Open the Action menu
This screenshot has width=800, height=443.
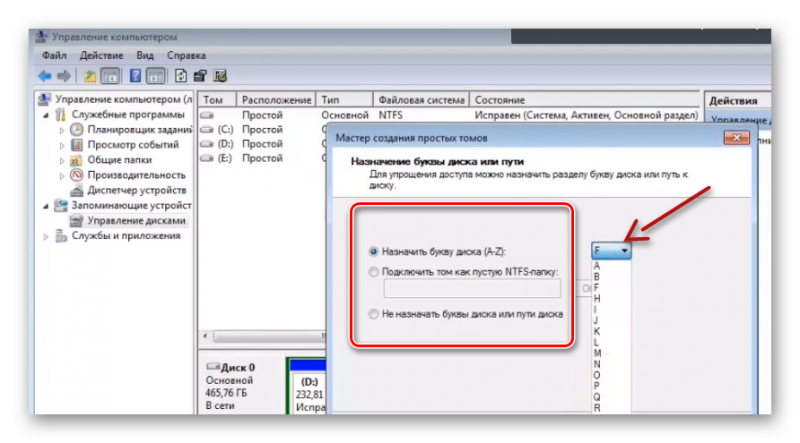pyautogui.click(x=101, y=55)
